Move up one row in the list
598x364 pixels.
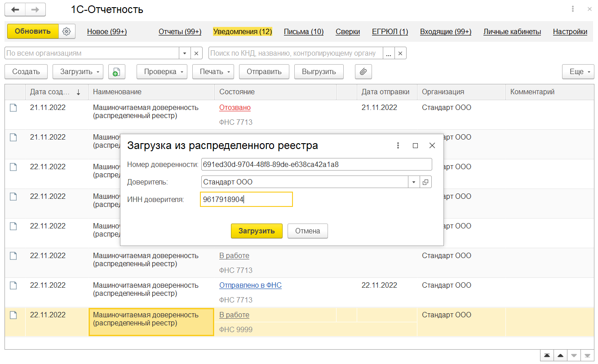point(560,355)
